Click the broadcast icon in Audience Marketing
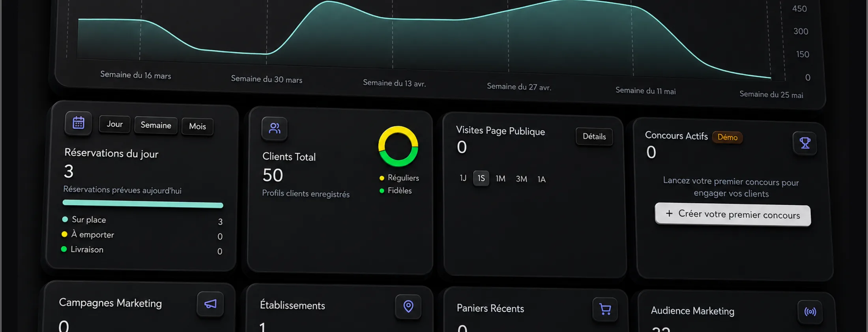 [x=810, y=312]
